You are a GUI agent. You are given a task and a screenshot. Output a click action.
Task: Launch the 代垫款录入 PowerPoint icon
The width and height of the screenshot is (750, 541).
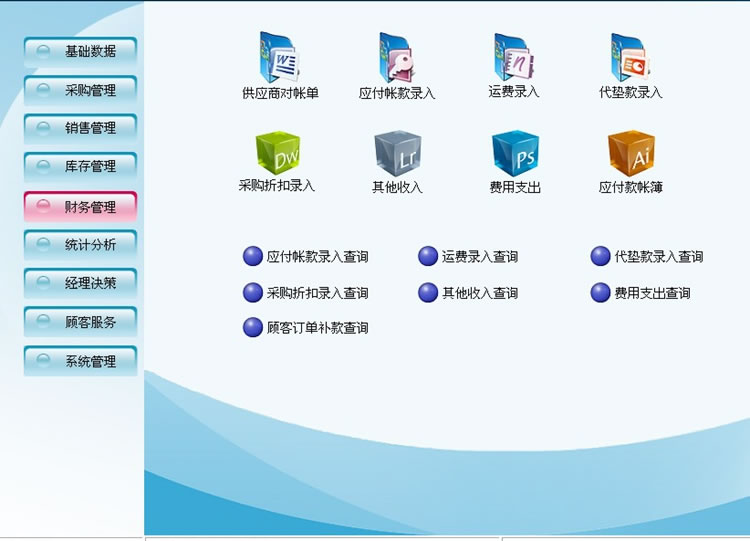tap(631, 57)
